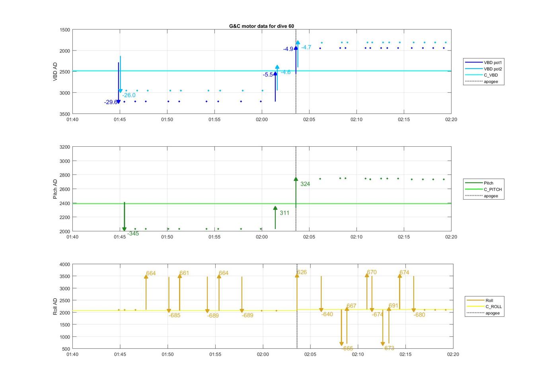Screen dimensions: 557x392
Task: Select the 'C_ROLL' legend entry
Action: (484, 307)
